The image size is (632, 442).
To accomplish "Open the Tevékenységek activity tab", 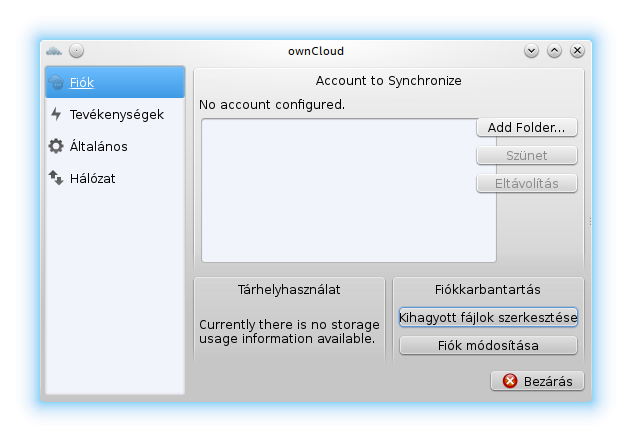I will (115, 114).
